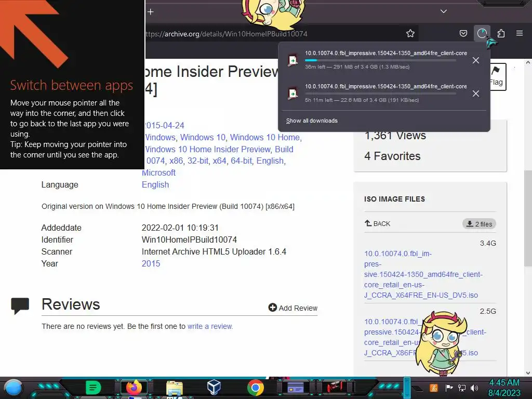
Task: Expand the list all tabs chevron
Action: [444, 11]
